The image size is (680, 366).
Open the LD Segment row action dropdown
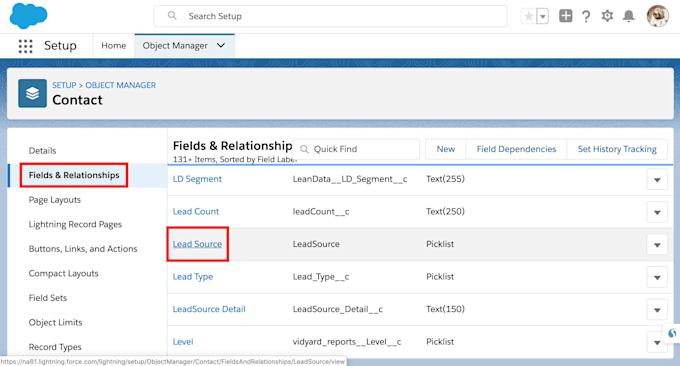click(657, 180)
